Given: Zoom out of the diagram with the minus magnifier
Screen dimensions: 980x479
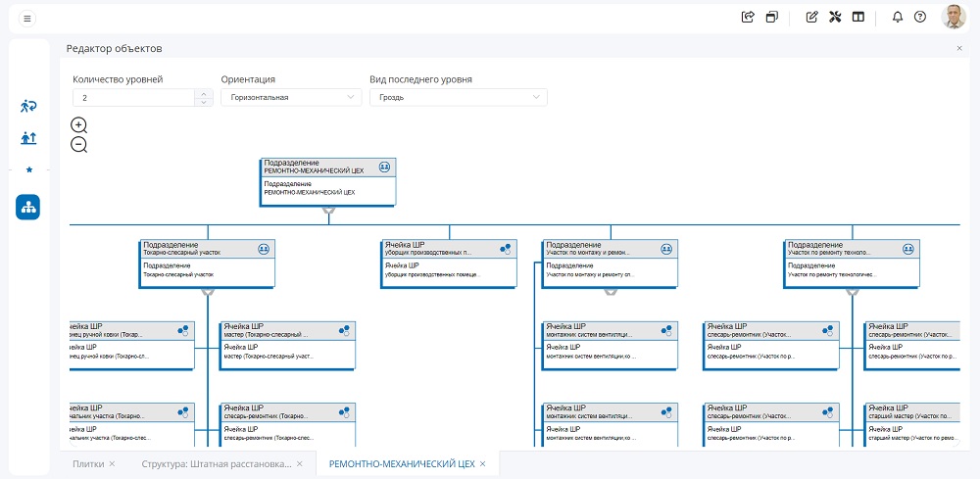Looking at the screenshot, I should (79, 145).
